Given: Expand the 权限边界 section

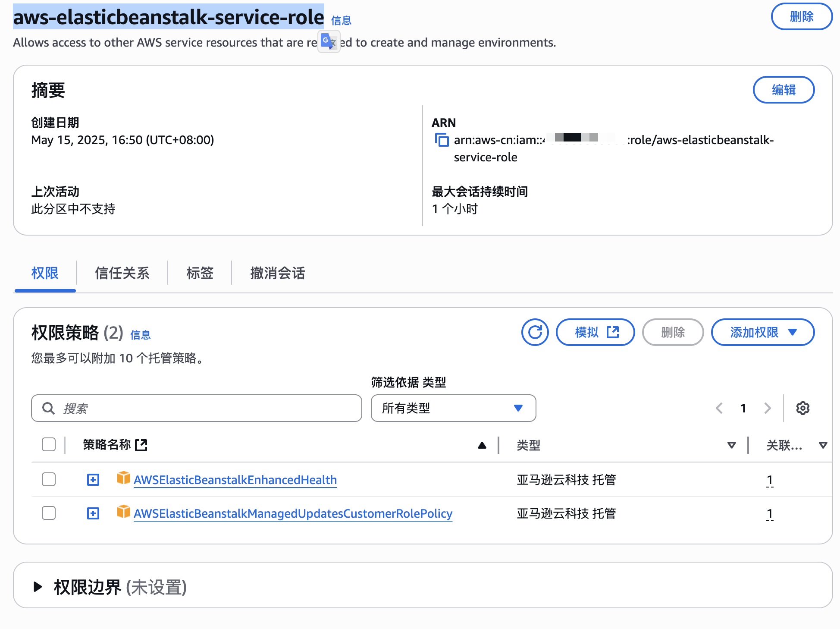Looking at the screenshot, I should tap(38, 587).
